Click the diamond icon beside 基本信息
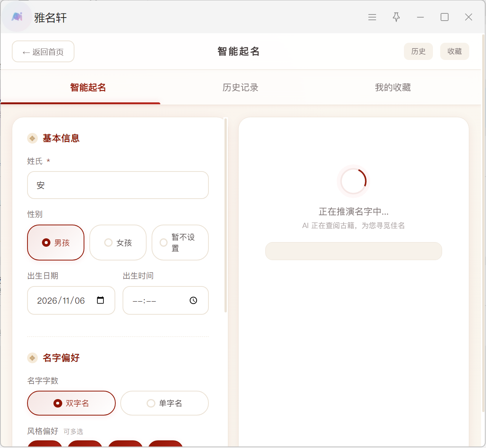This screenshot has height=448, width=486. pos(32,138)
